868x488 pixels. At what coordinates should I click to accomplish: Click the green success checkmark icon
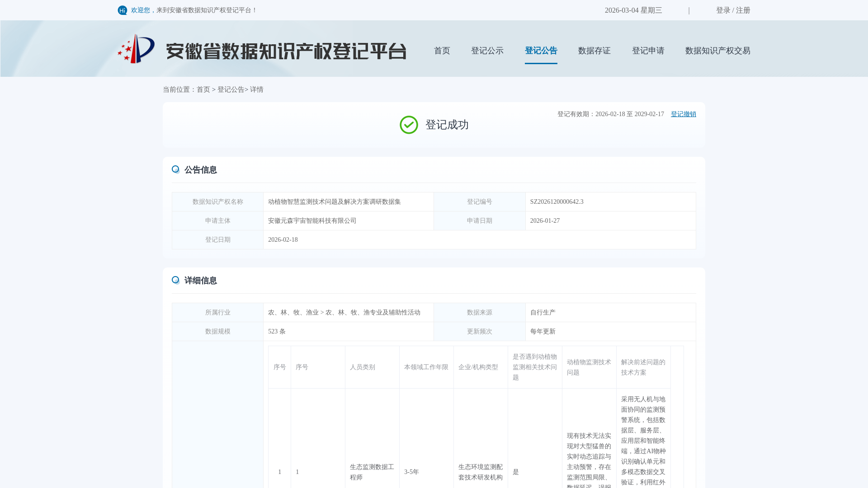409,125
